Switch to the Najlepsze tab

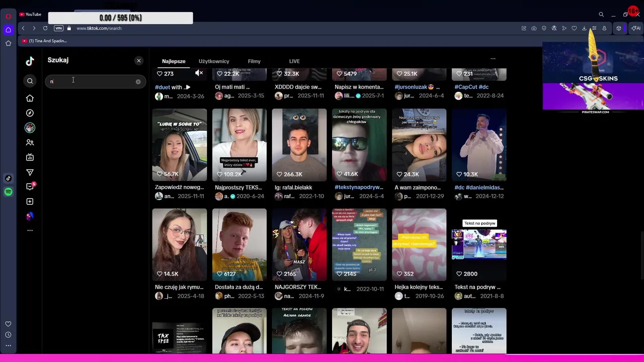coord(174,61)
